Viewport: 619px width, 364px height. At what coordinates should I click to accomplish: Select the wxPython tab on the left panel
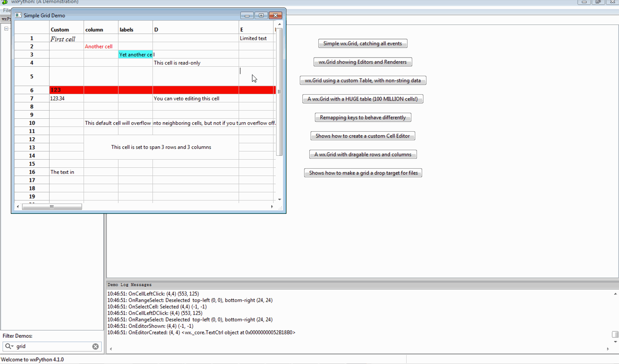pyautogui.click(x=6, y=19)
